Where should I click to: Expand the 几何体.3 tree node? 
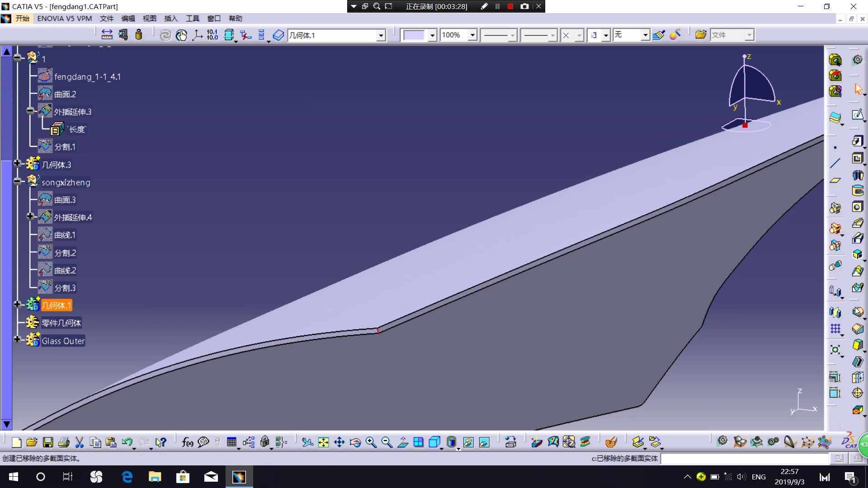coord(17,164)
